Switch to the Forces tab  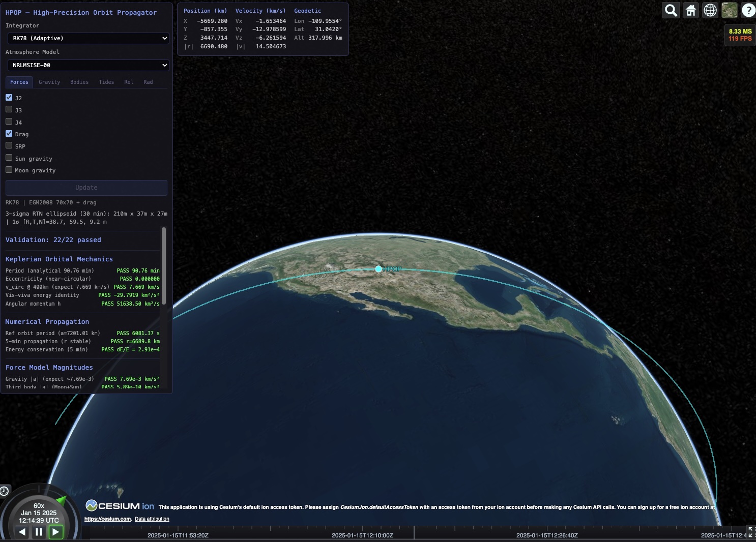(19, 82)
